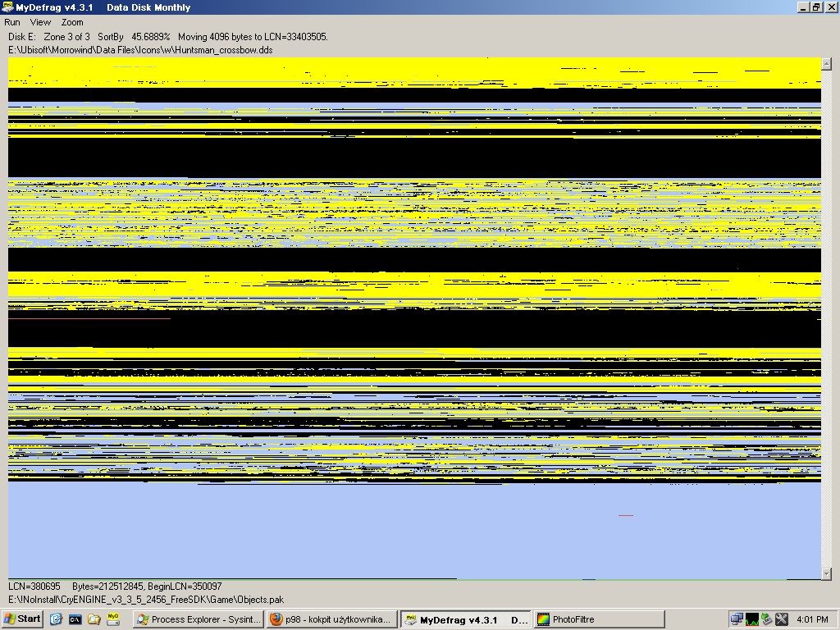Screen dimensions: 840x630
Task: Click the crossed tools tray icon
Action: coord(781,619)
